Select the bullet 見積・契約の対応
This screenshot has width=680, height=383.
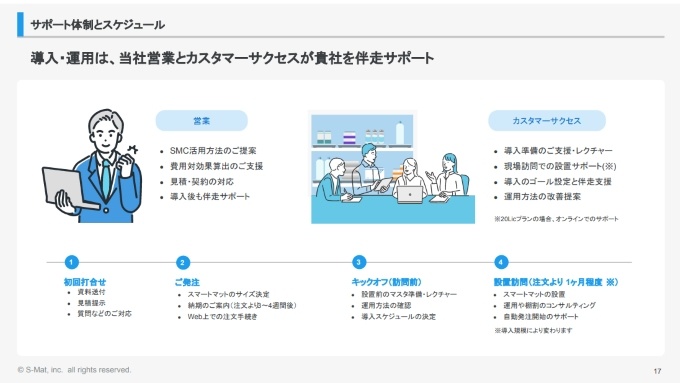[202, 181]
